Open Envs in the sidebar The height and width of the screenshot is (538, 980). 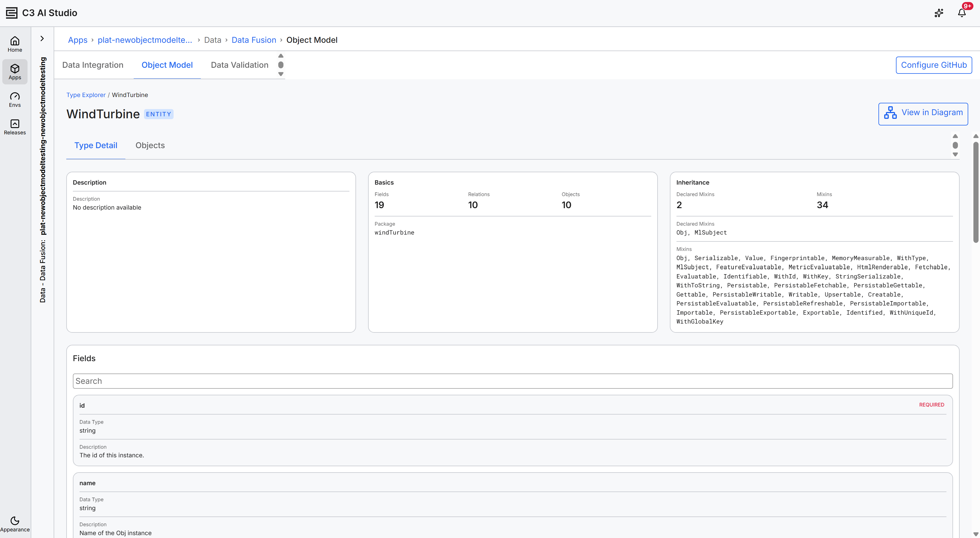tap(15, 99)
